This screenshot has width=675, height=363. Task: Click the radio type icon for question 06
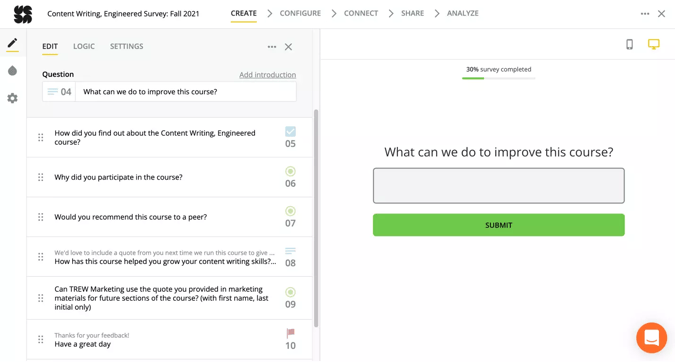point(291,171)
